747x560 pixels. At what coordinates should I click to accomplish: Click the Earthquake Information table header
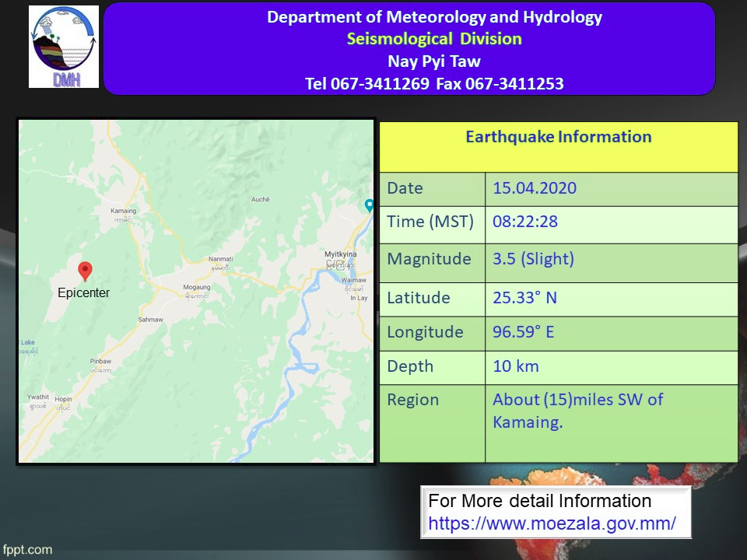coord(558,138)
